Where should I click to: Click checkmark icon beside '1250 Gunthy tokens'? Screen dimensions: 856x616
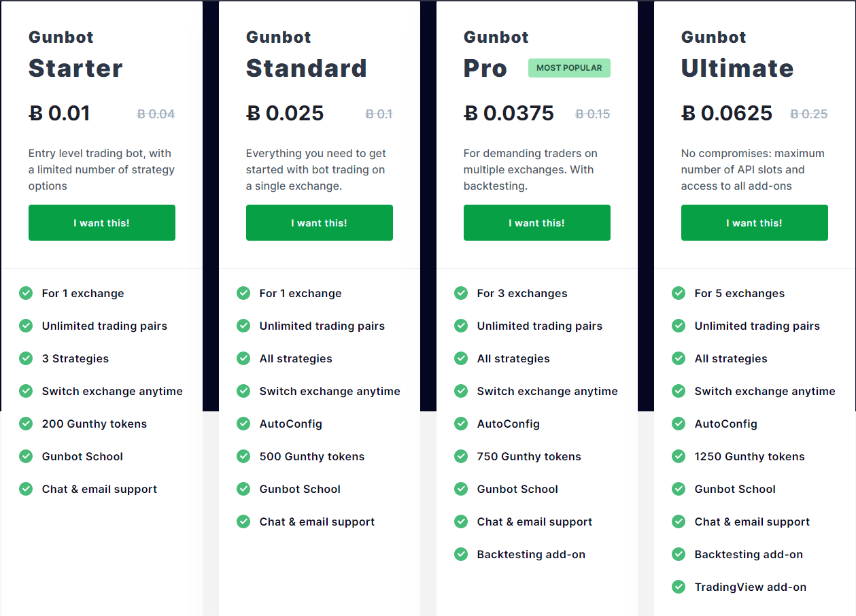click(x=679, y=456)
